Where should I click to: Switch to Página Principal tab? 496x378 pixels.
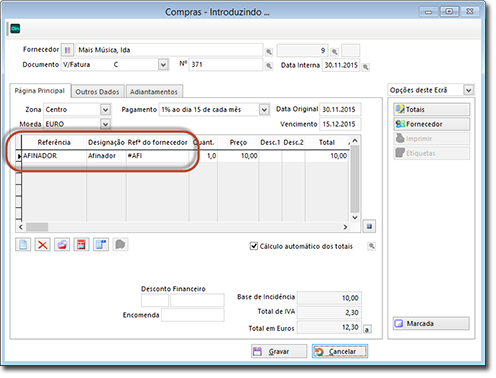click(40, 91)
